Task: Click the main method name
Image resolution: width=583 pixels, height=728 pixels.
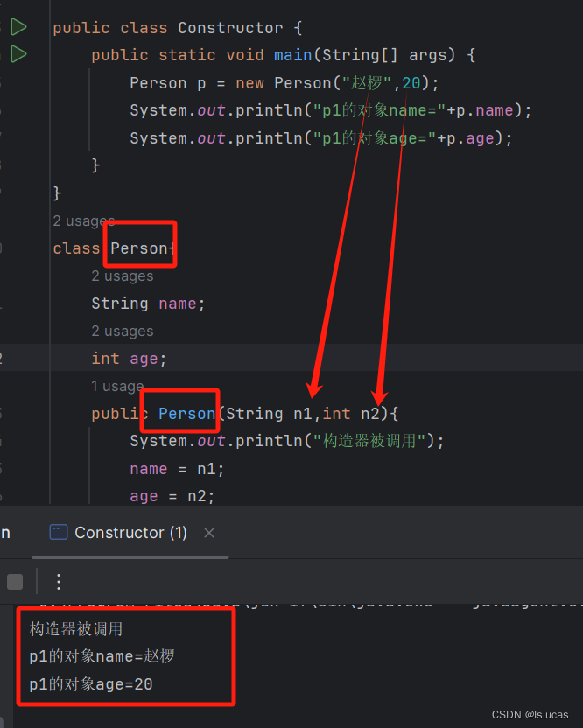Action: coord(292,55)
